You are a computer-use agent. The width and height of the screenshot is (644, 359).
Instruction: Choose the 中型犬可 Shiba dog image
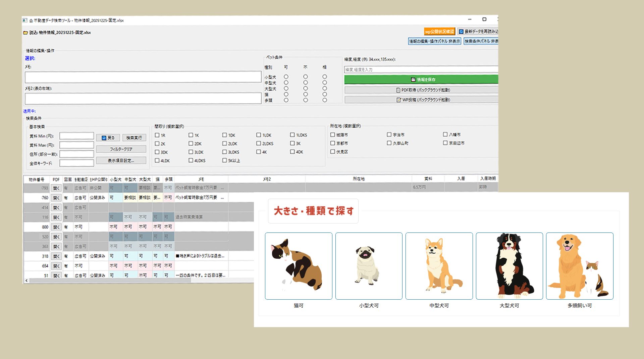click(439, 266)
